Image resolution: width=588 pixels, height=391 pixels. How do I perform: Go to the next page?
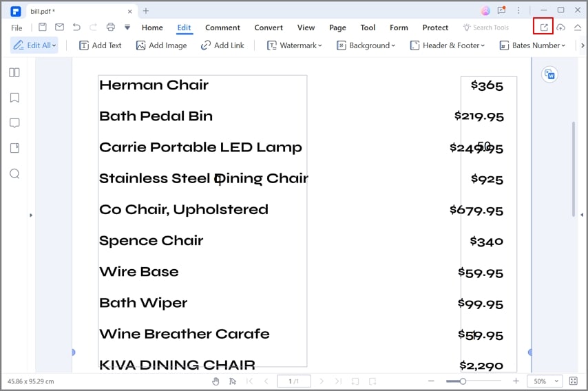pos(322,381)
